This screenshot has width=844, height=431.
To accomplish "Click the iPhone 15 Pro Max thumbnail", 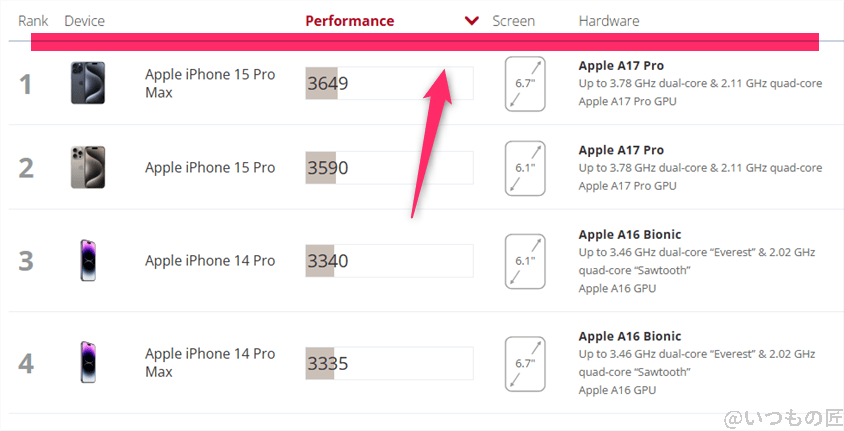I will [x=87, y=83].
